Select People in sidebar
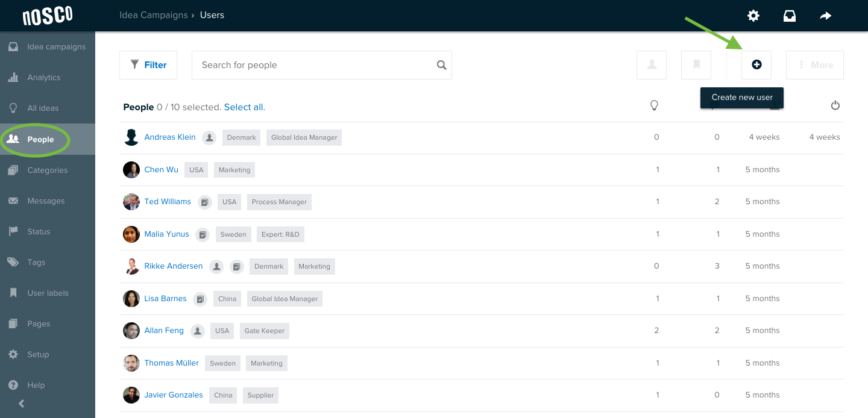868x418 pixels. [x=48, y=139]
